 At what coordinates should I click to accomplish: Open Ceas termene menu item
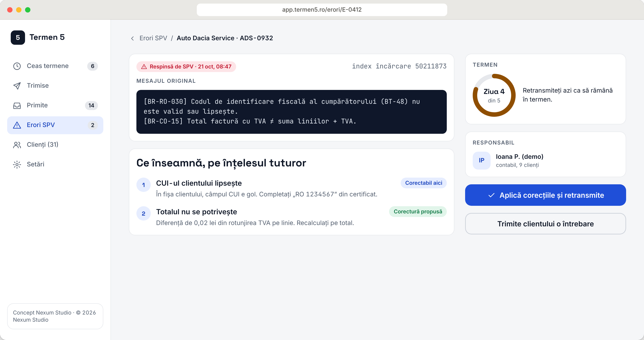(55, 66)
